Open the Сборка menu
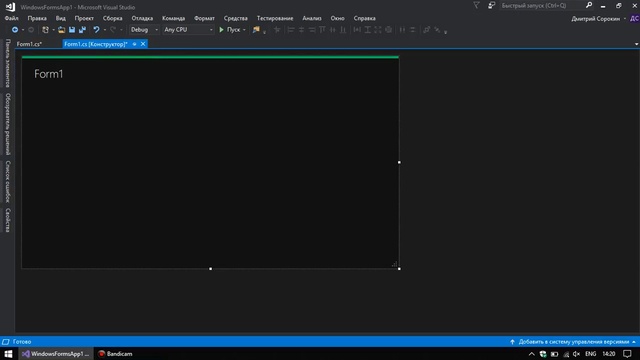Screen dimensions: 640x360 pyautogui.click(x=113, y=18)
